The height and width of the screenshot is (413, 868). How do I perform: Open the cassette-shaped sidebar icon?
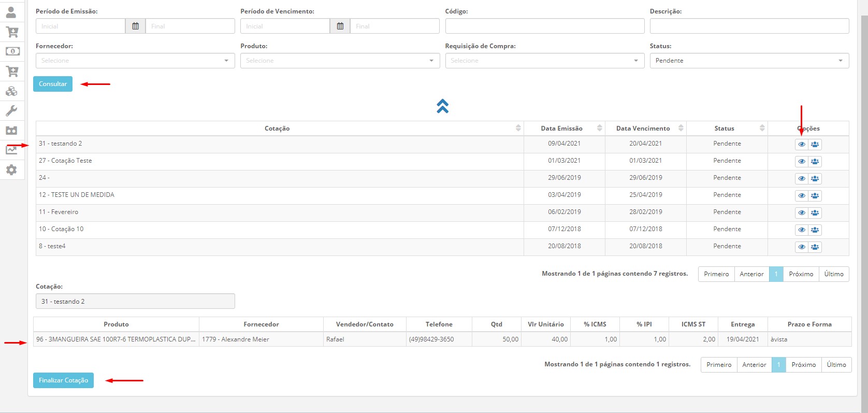tap(11, 131)
